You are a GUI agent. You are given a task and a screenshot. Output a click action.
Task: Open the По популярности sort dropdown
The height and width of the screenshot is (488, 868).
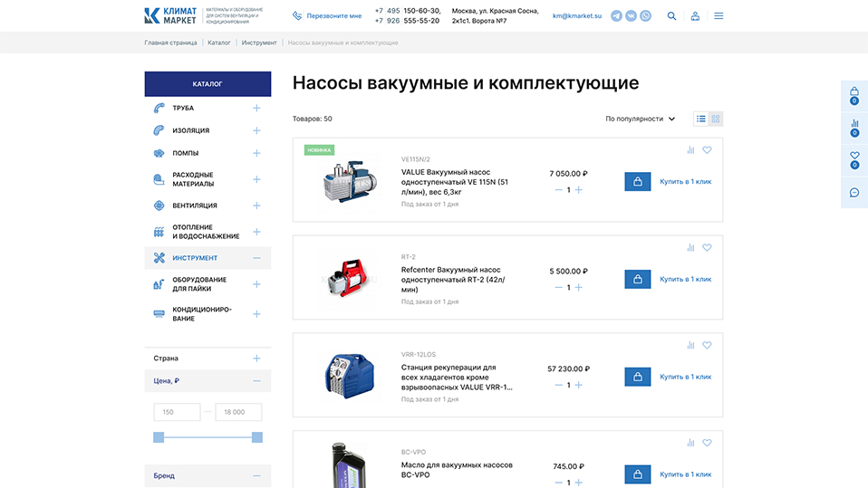click(x=640, y=119)
